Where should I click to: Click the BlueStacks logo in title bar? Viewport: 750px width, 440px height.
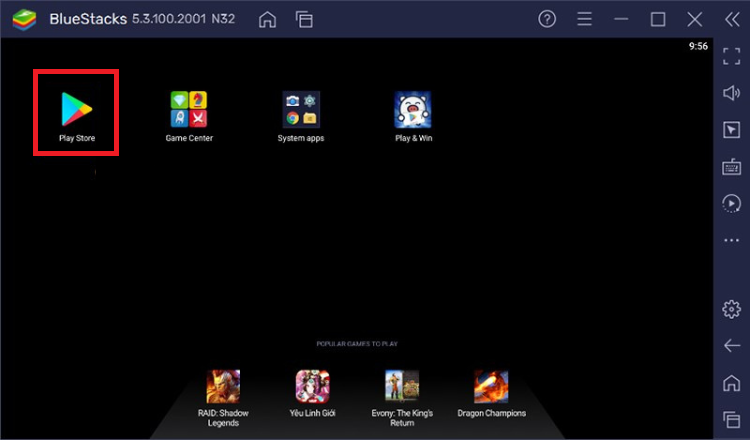(x=24, y=20)
